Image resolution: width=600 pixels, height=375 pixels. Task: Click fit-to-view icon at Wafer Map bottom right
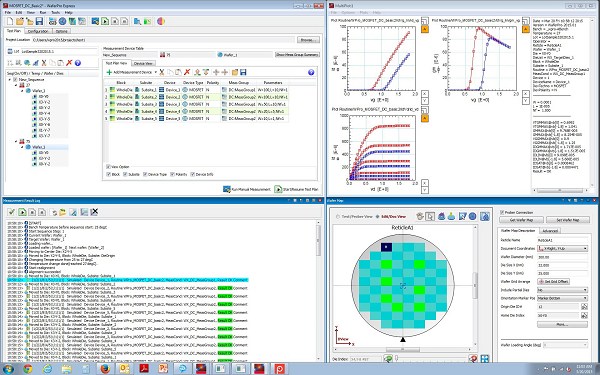pos(484,359)
